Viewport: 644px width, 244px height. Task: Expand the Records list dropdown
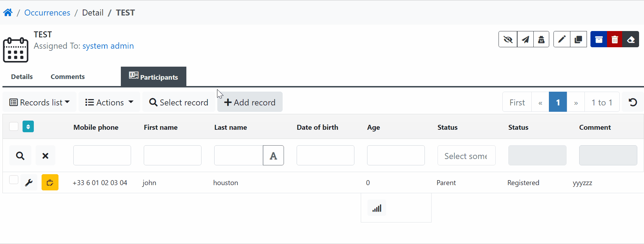39,102
